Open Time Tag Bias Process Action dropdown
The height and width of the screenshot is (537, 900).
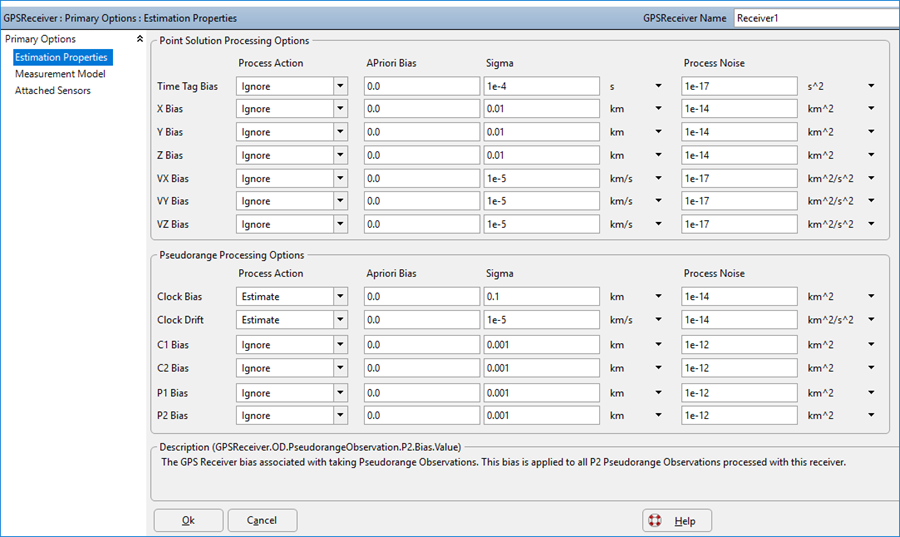click(x=340, y=86)
